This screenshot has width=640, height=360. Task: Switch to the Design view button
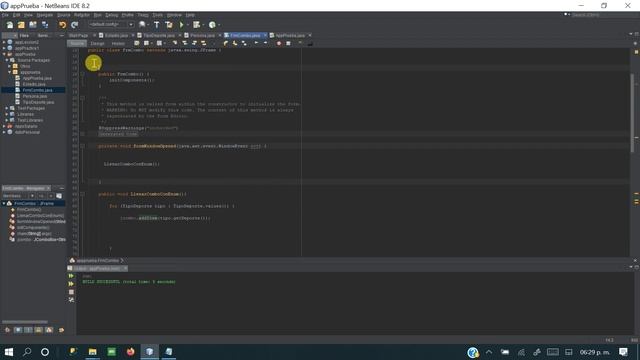[97, 43]
